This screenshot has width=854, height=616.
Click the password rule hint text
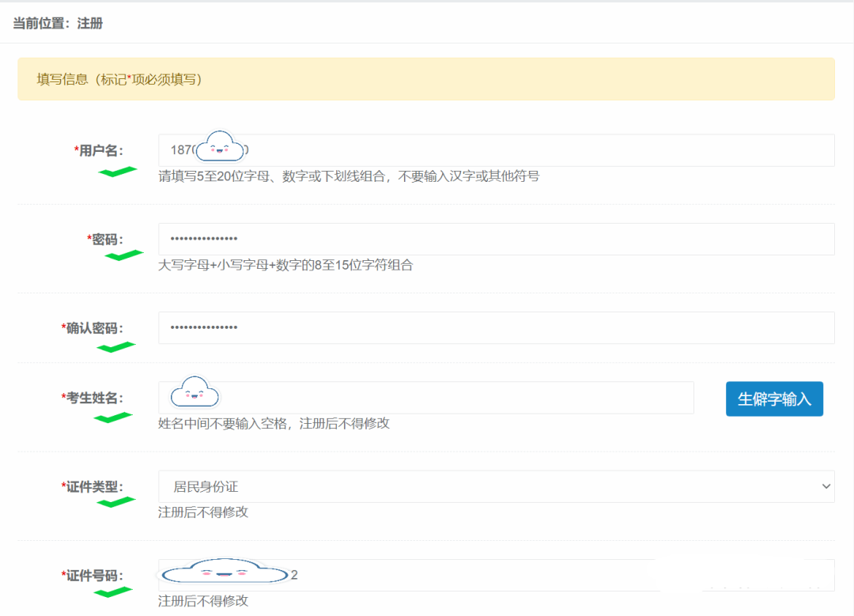click(285, 265)
